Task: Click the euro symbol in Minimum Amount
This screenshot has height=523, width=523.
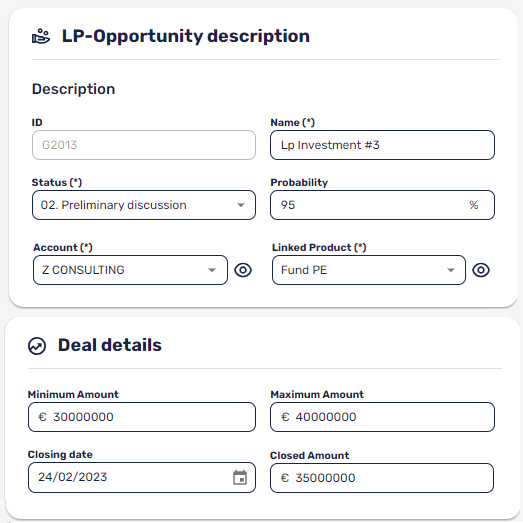Action: tap(42, 417)
